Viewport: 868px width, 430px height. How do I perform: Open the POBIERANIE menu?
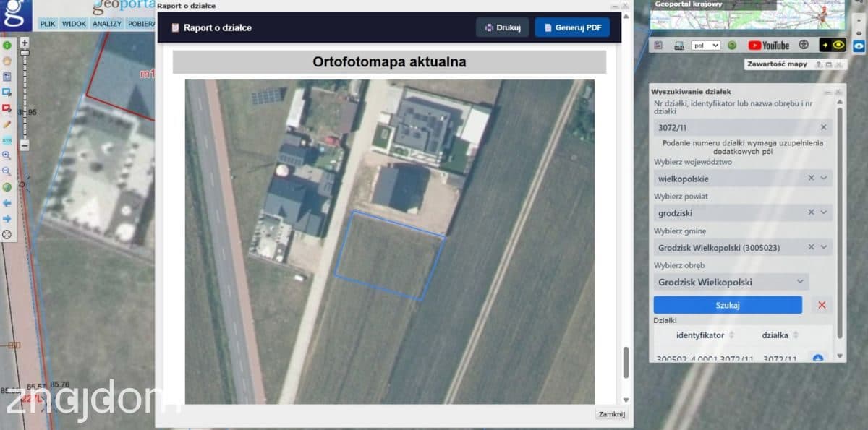point(142,23)
